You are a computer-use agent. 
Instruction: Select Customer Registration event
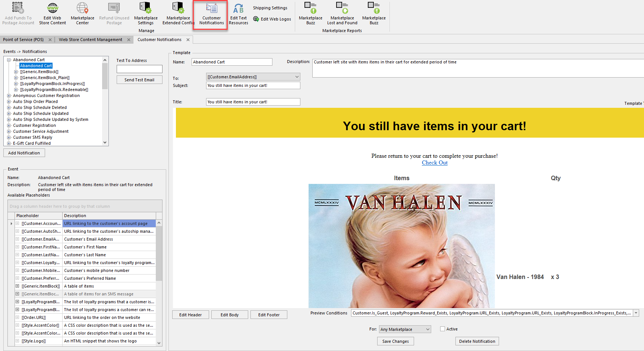pyautogui.click(x=34, y=125)
